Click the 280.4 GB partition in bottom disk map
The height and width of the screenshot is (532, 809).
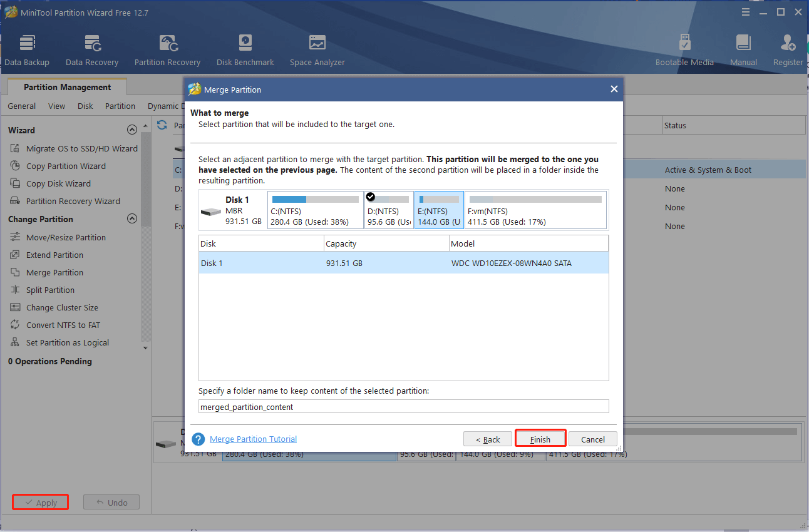pos(309,454)
